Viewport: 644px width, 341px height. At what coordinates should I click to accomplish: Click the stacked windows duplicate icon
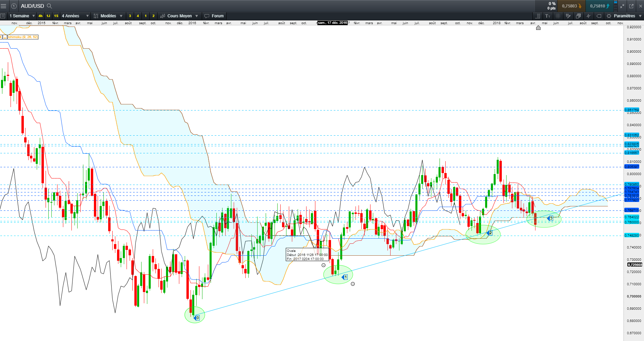(x=578, y=16)
